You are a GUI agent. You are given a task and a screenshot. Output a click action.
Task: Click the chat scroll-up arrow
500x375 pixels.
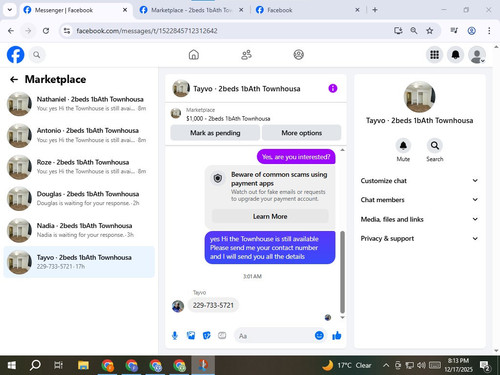(342, 150)
